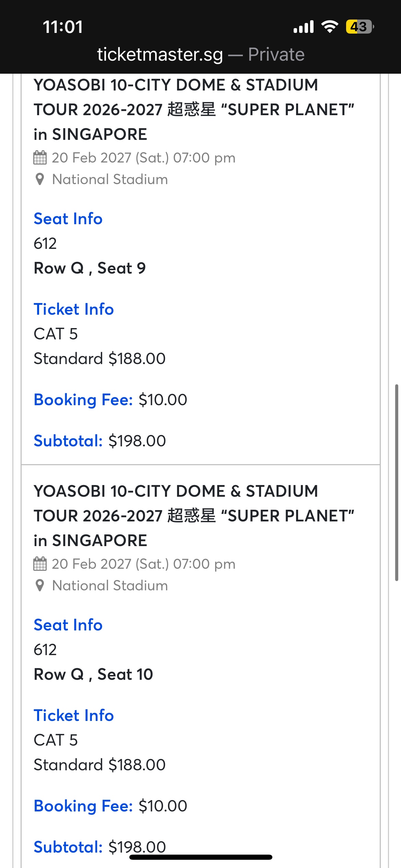This screenshot has height=868, width=401.
Task: Tap Row Q, Seat 10 text
Action: [93, 674]
